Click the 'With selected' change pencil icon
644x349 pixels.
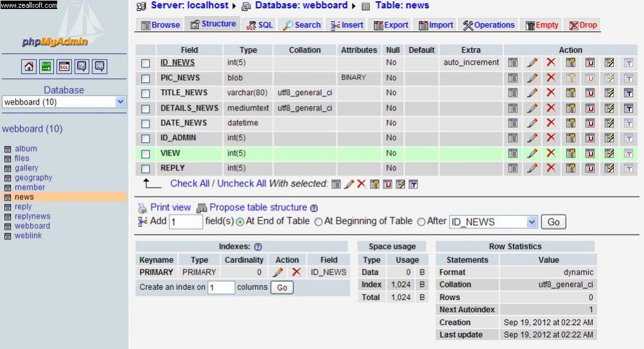click(x=349, y=184)
